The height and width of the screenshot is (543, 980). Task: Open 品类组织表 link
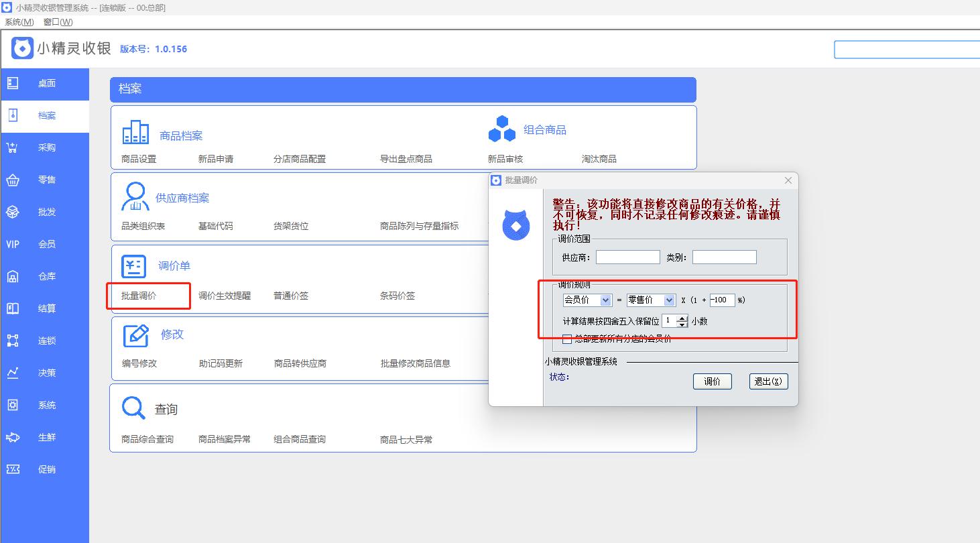[143, 226]
